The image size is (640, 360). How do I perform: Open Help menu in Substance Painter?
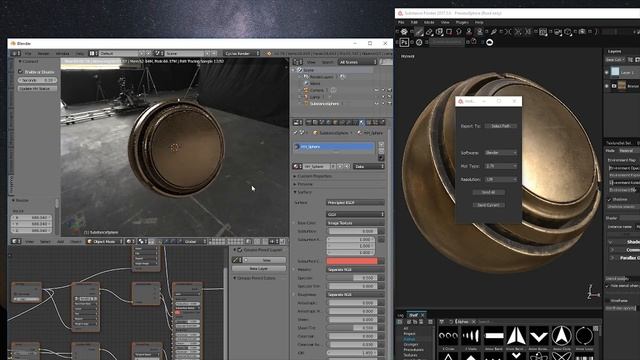pos(479,22)
